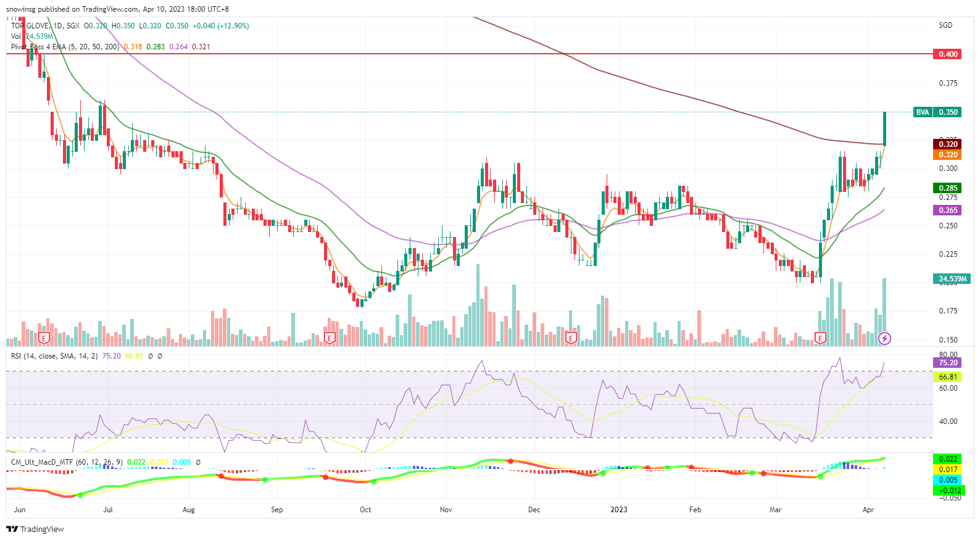Screen dimensions: 980x540
Task: Click the 0.175 price axis tick
Action: click(948, 311)
